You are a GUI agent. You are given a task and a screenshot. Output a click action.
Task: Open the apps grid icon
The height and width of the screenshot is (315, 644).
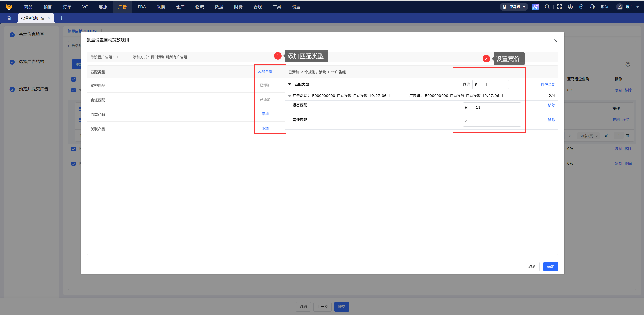click(559, 7)
